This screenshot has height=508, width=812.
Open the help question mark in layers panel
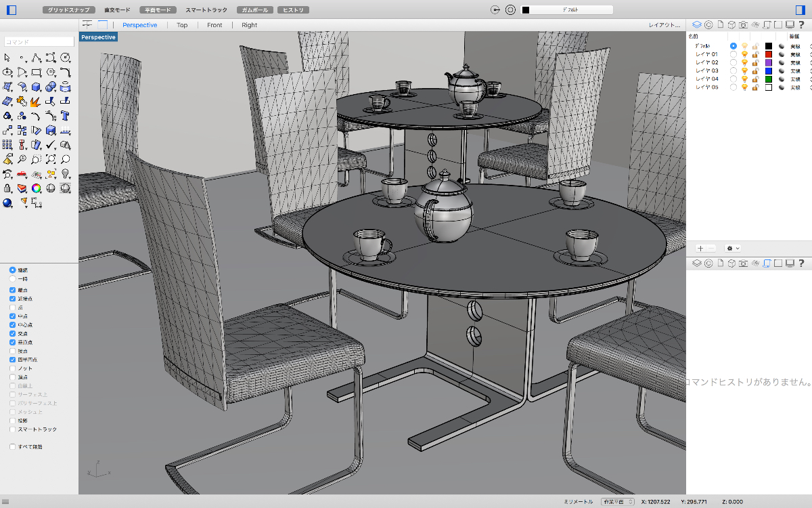pos(802,24)
